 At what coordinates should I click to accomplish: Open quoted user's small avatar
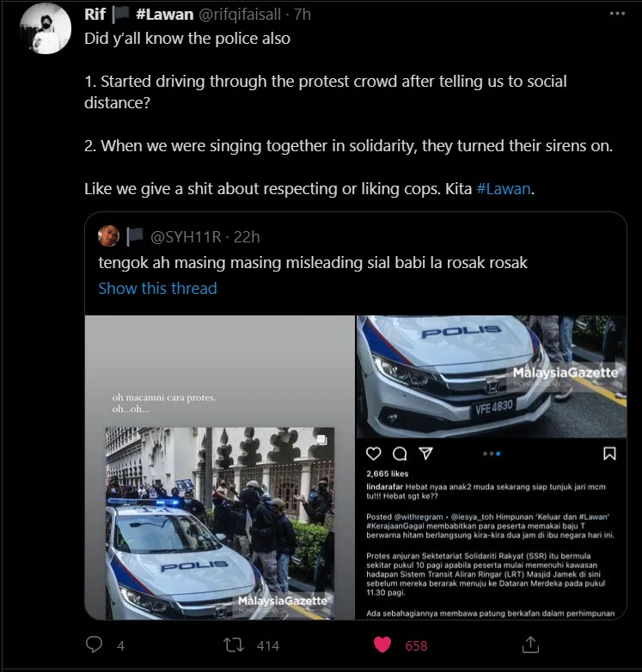108,236
